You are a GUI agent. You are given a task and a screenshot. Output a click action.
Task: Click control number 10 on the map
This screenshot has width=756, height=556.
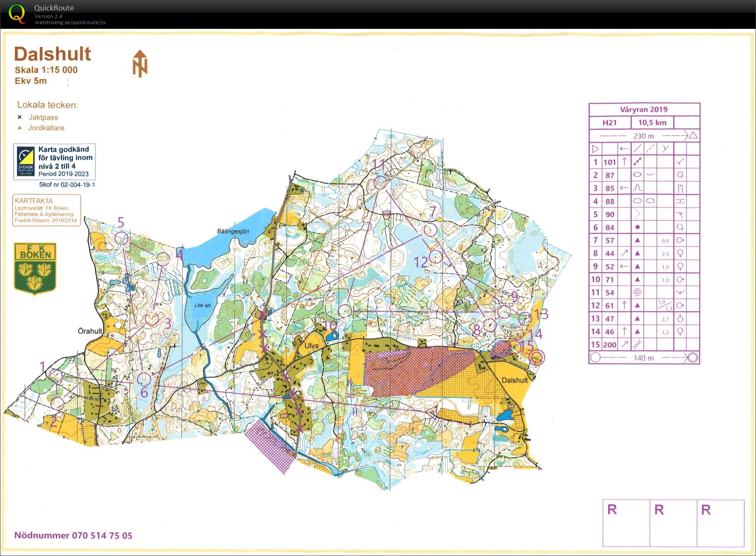point(330,325)
